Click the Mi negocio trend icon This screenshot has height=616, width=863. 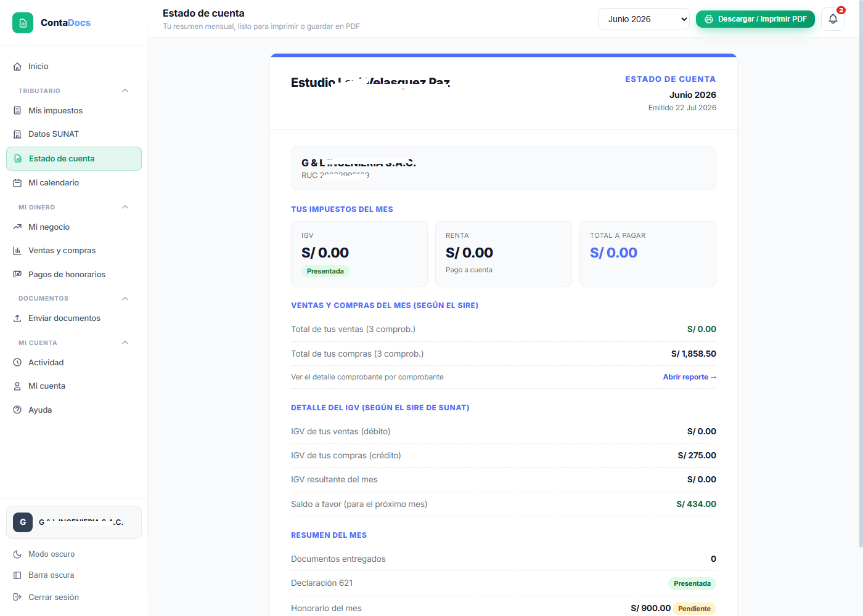17,227
